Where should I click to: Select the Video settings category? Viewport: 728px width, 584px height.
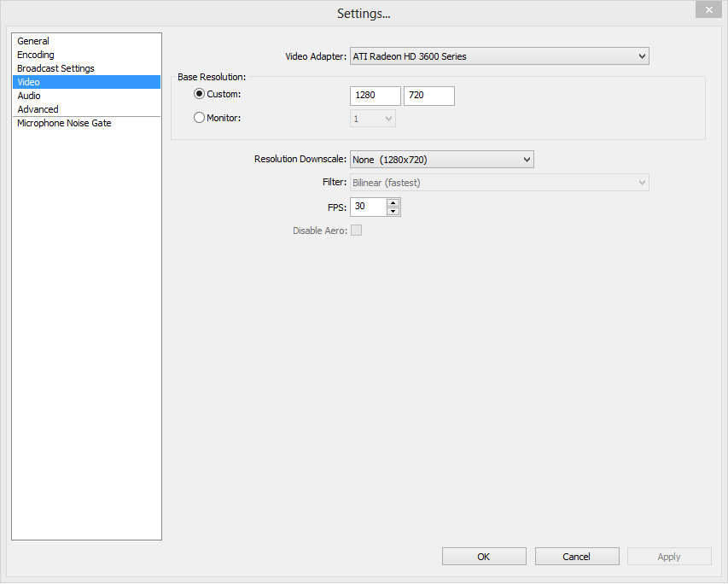coord(86,82)
